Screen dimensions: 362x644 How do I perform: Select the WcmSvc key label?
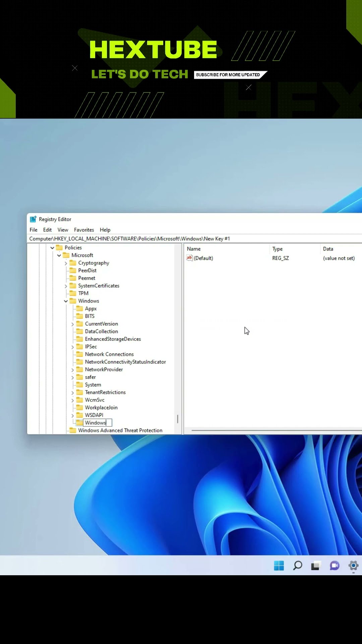pos(95,400)
